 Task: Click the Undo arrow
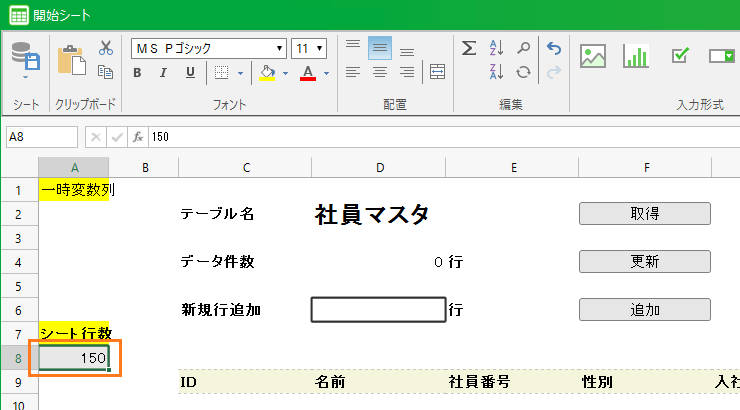point(554,48)
